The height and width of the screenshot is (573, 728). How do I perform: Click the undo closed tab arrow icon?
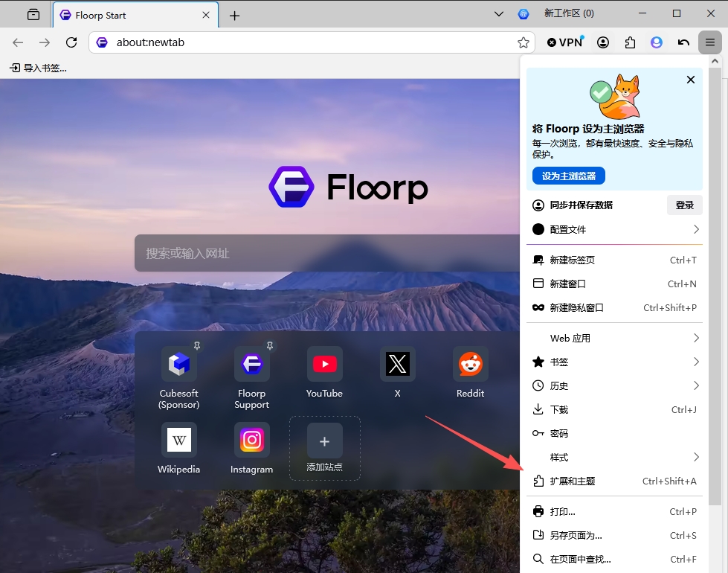tap(683, 42)
